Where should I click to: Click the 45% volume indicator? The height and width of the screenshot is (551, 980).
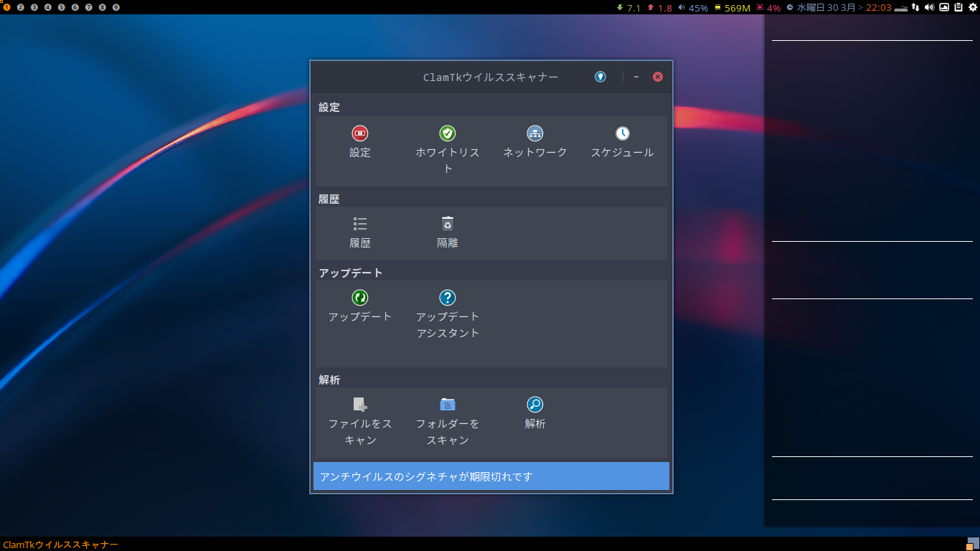click(693, 8)
